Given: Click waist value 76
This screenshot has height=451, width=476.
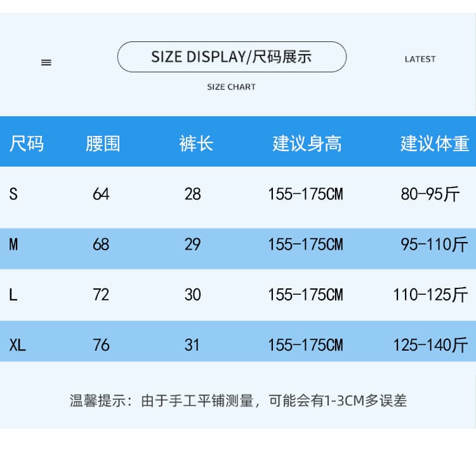Looking at the screenshot, I should [x=101, y=345].
